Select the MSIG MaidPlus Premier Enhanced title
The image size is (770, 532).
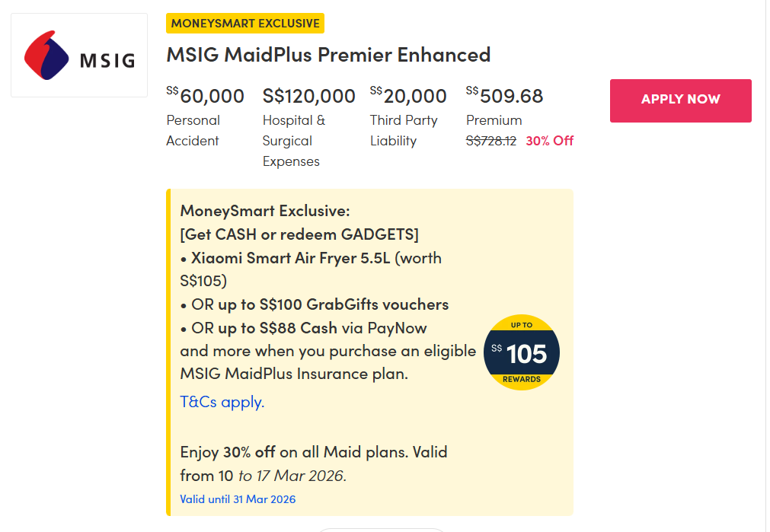pos(328,55)
